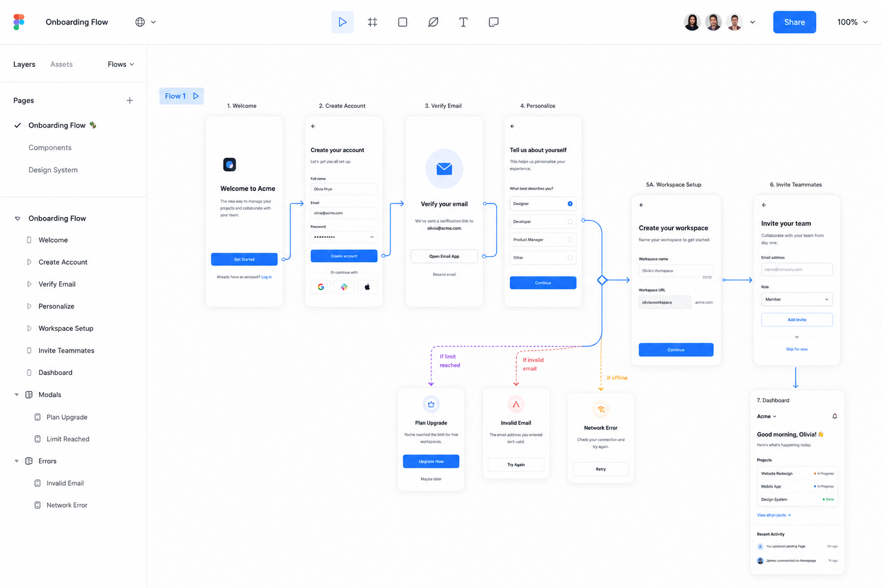Screen dimensions: 882x588
Task: Expand the Verify Email layer
Action: 29,284
